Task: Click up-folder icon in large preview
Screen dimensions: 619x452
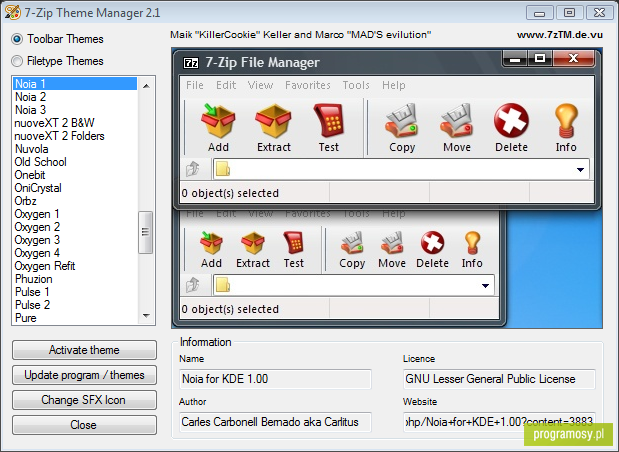Action: (x=193, y=169)
